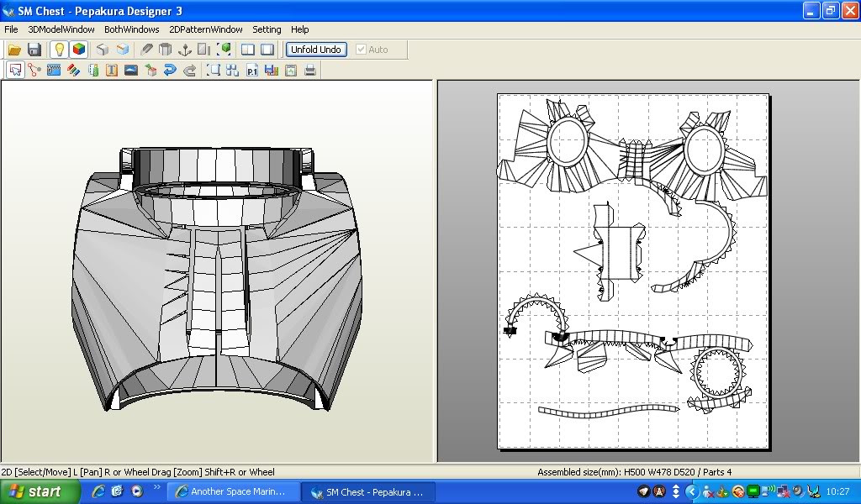The image size is (861, 504).
Task: Toggle the colored cube face display button
Action: (x=78, y=50)
